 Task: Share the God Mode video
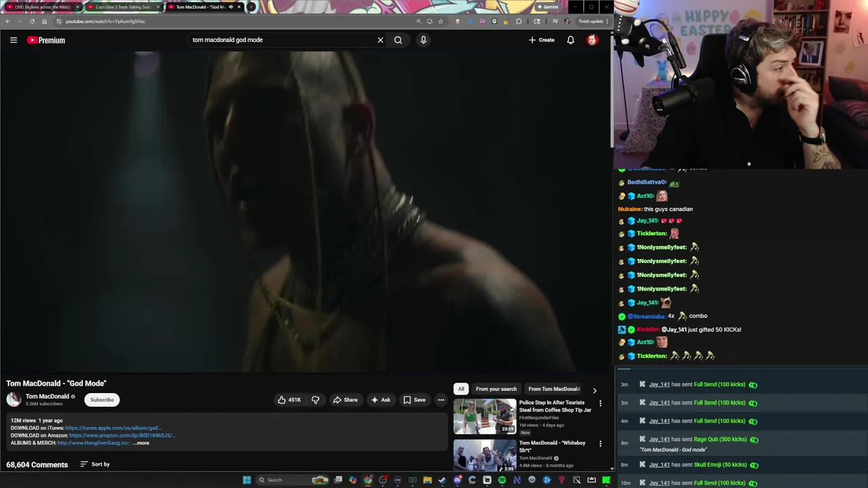point(345,400)
